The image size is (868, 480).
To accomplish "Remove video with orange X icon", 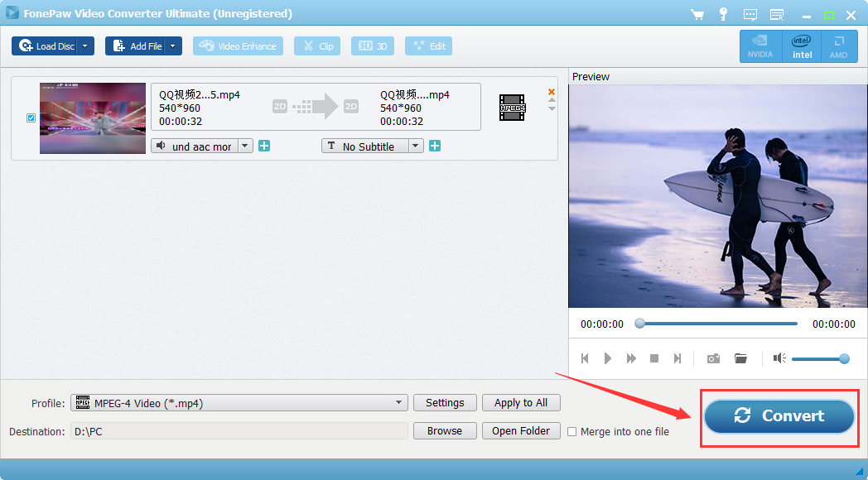I will [x=552, y=92].
